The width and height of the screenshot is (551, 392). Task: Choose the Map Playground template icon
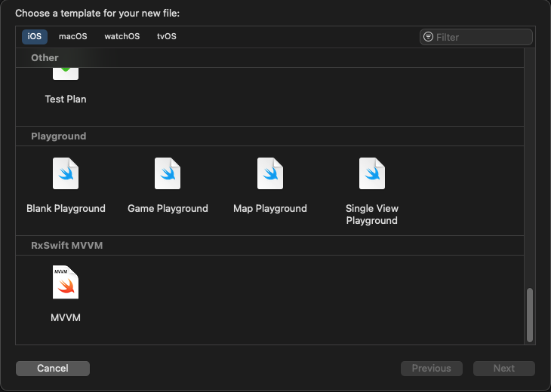click(x=270, y=173)
